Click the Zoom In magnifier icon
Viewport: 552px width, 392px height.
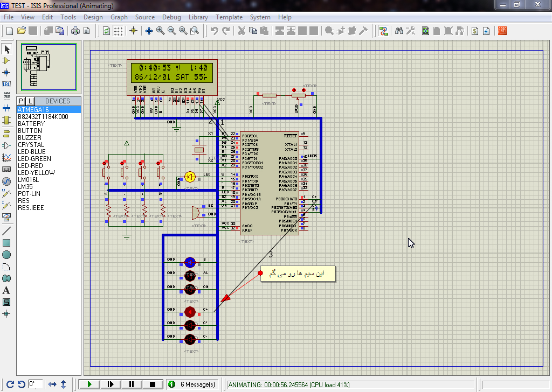click(x=160, y=31)
